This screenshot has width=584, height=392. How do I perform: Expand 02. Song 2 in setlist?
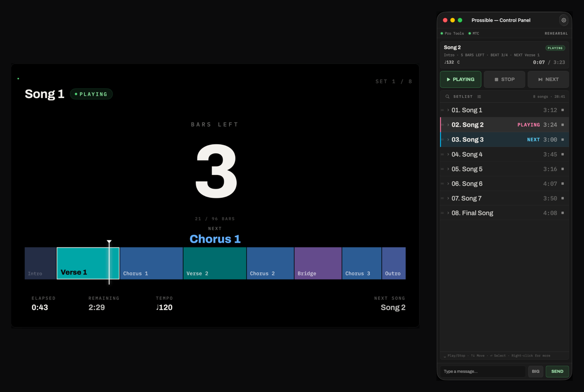(x=448, y=125)
